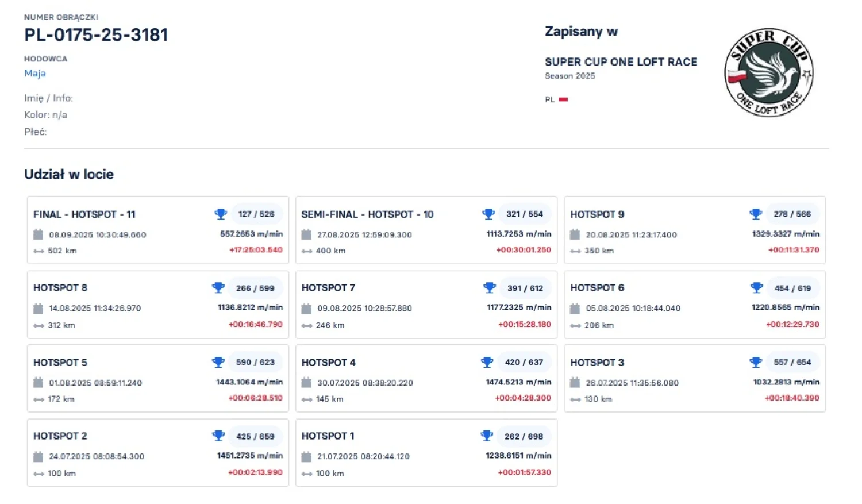
Task: Click the trophy icon on HOTSPOT 1 card
Action: pyautogui.click(x=487, y=436)
